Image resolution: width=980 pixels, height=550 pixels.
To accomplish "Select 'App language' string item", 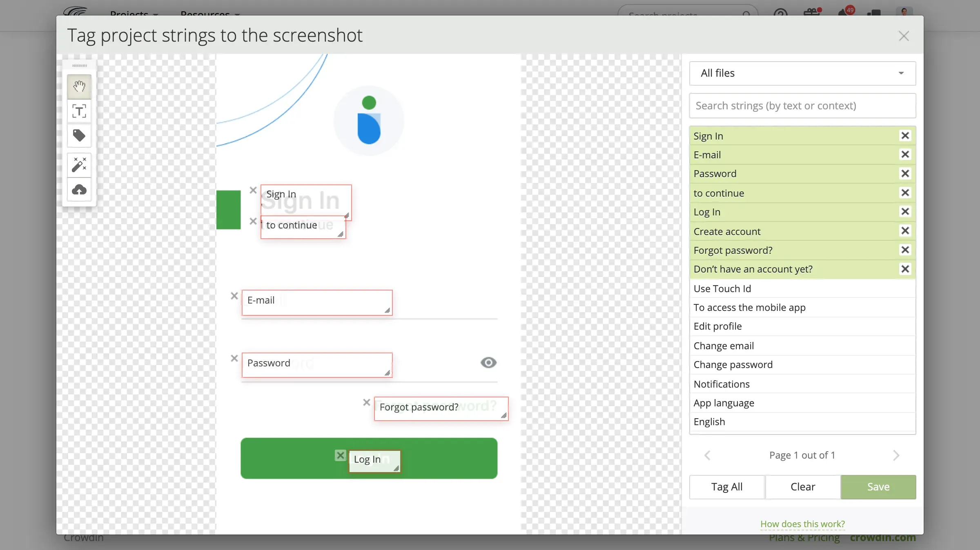I will point(724,402).
